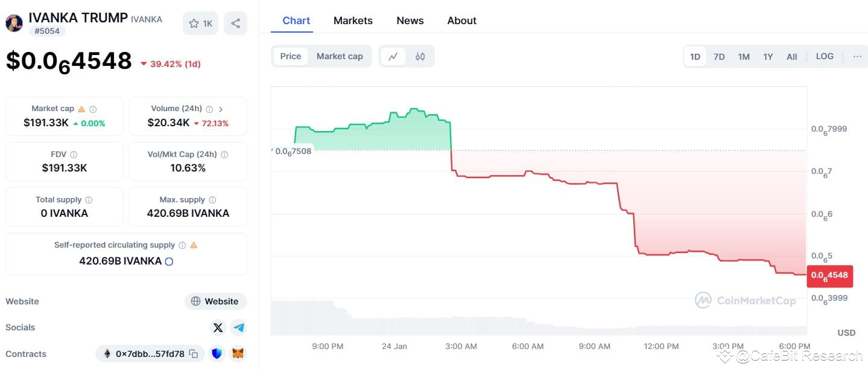Click the Website link button

215,301
